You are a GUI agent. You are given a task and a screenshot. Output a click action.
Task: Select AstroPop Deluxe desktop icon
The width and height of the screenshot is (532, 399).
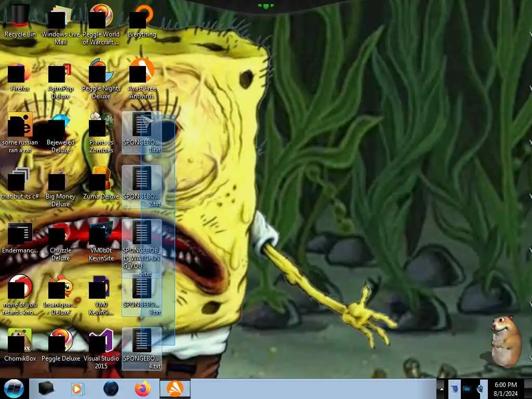60,80
